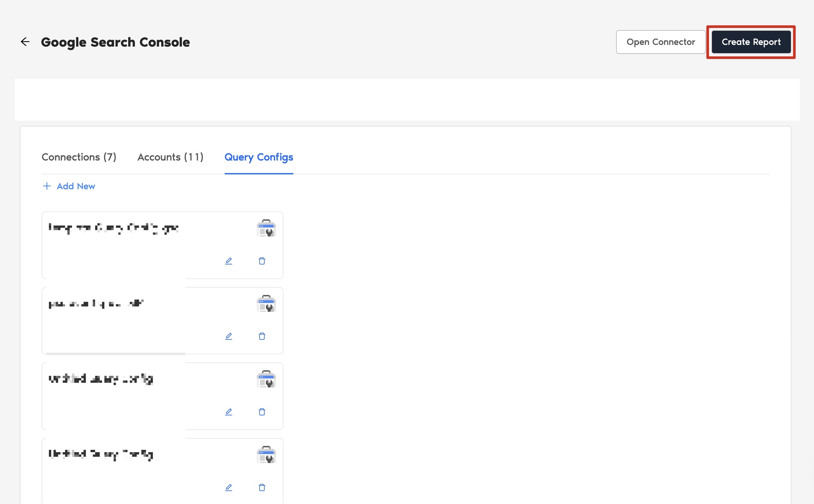Click the Search Console icon on the first card
The width and height of the screenshot is (814, 504).
point(266,228)
